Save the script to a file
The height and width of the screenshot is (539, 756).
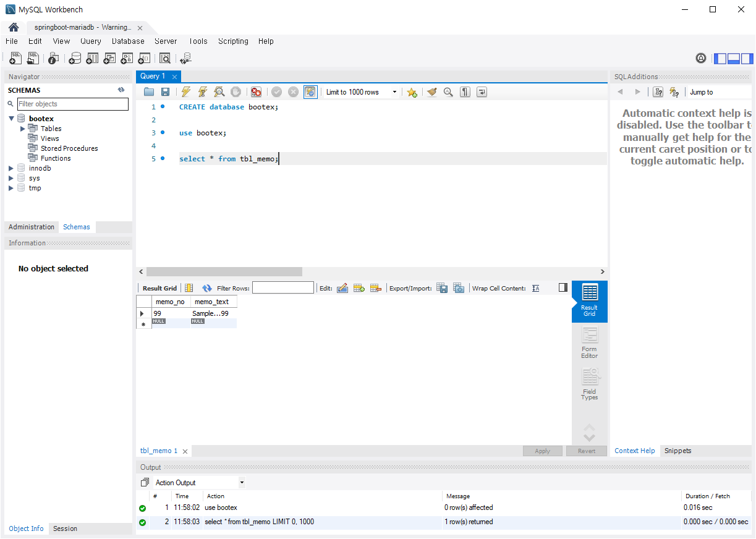coord(165,92)
